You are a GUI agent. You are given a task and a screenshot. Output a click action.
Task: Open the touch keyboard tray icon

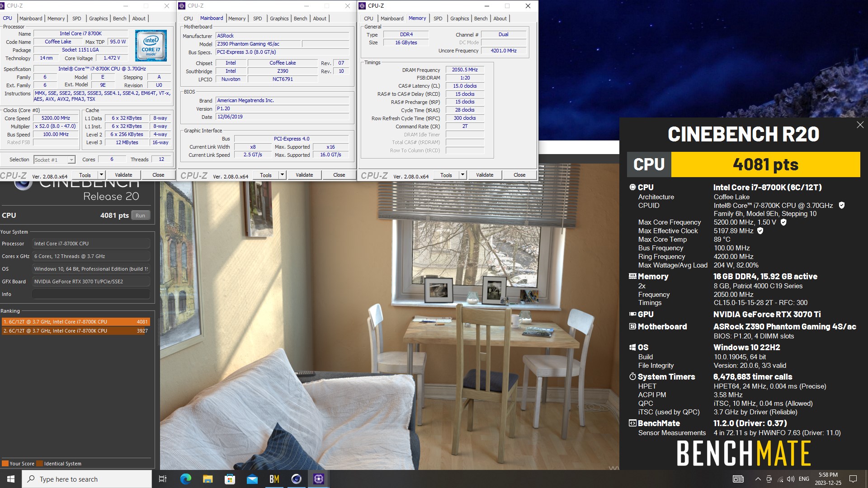pyautogui.click(x=738, y=479)
